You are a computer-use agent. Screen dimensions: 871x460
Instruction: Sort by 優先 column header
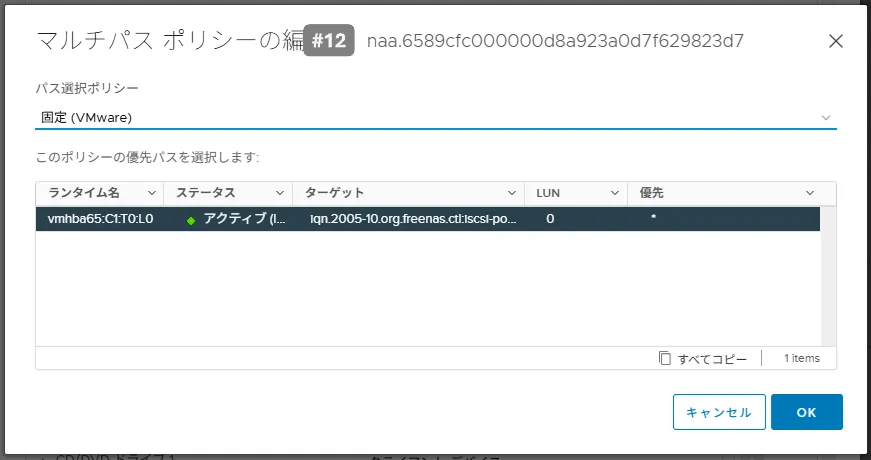point(651,193)
